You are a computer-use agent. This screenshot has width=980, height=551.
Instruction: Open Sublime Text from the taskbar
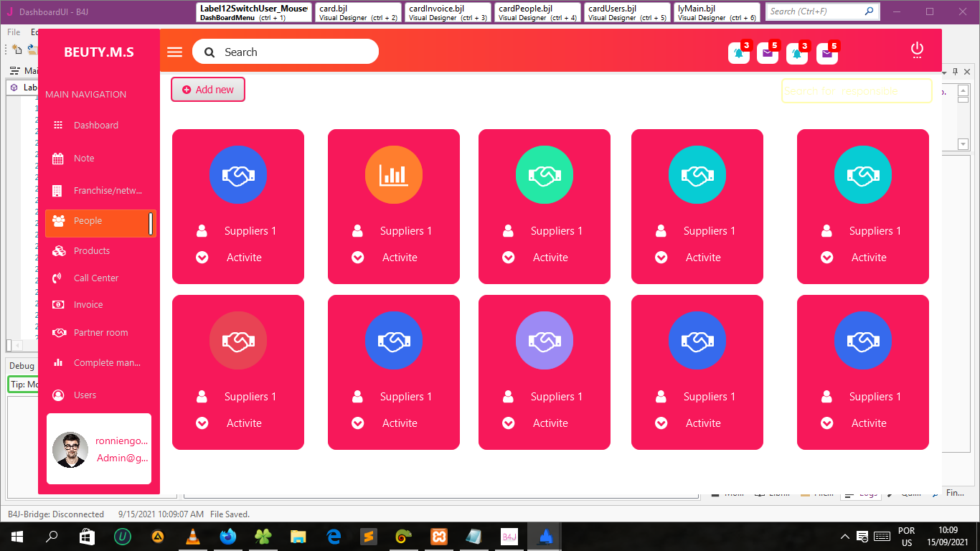click(368, 536)
